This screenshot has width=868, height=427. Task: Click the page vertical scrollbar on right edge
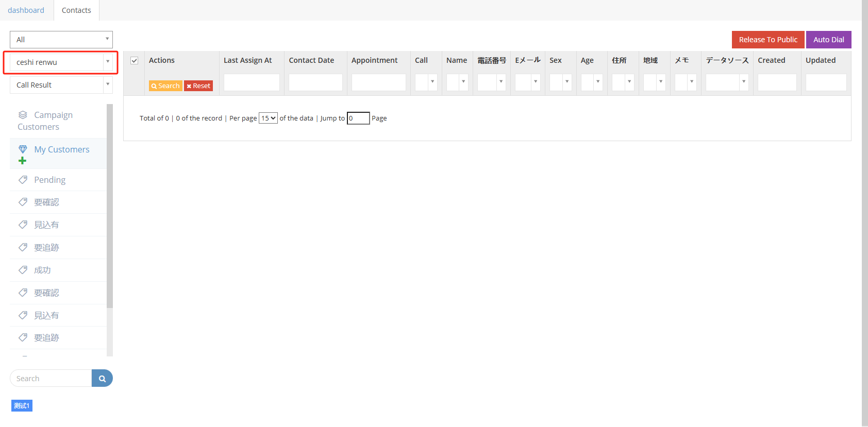865,213
